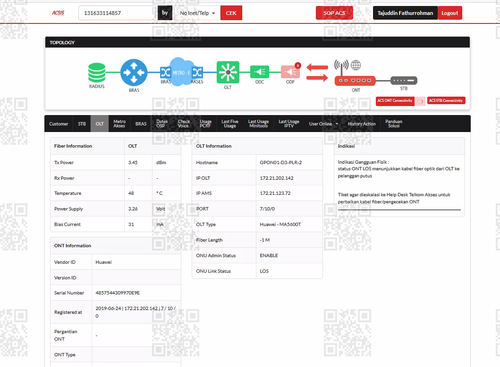This screenshot has width=500, height=367.
Task: Click the pink ODP icon
Action: [290, 72]
